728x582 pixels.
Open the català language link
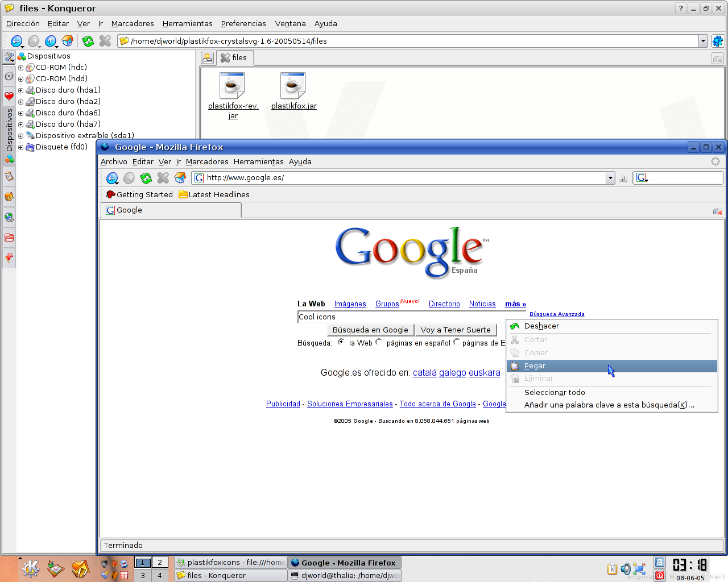425,373
